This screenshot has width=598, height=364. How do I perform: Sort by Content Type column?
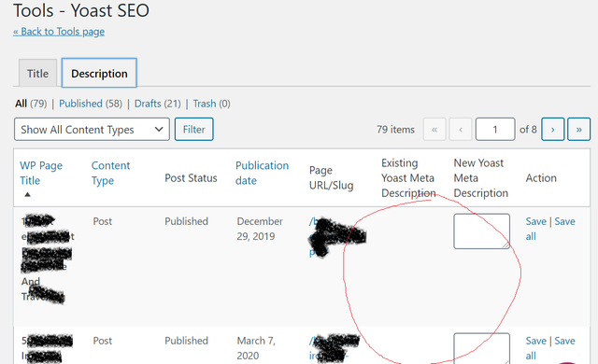[x=110, y=173]
